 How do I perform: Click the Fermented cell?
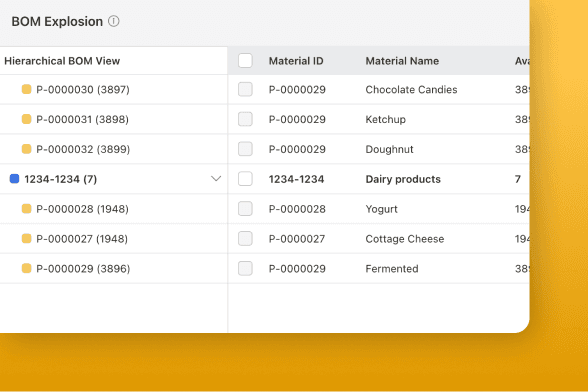392,269
